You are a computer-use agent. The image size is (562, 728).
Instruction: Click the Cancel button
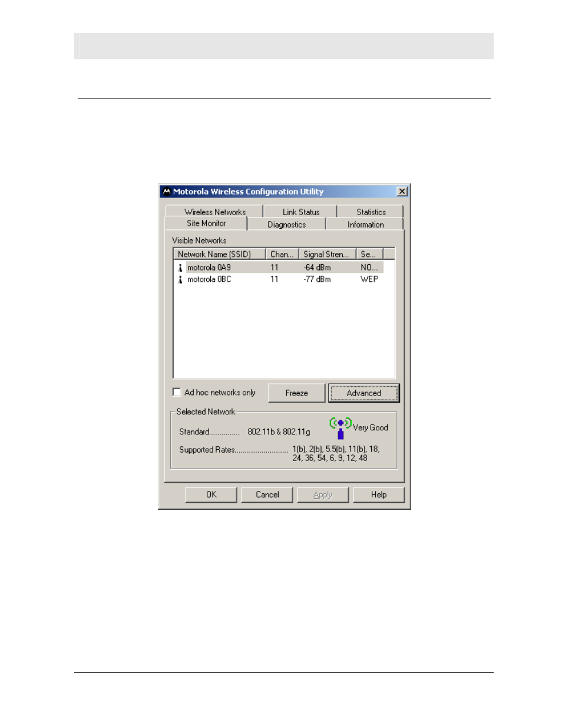pos(267,495)
